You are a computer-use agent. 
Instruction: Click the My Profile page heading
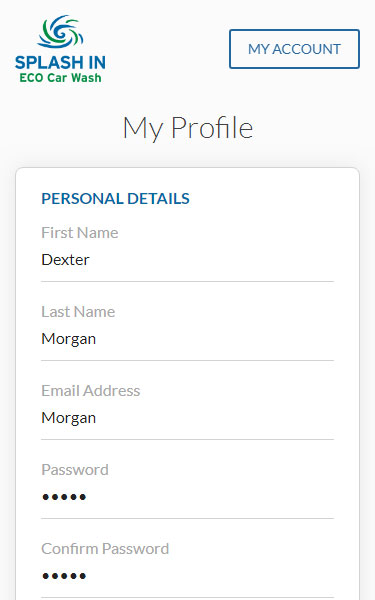click(188, 128)
